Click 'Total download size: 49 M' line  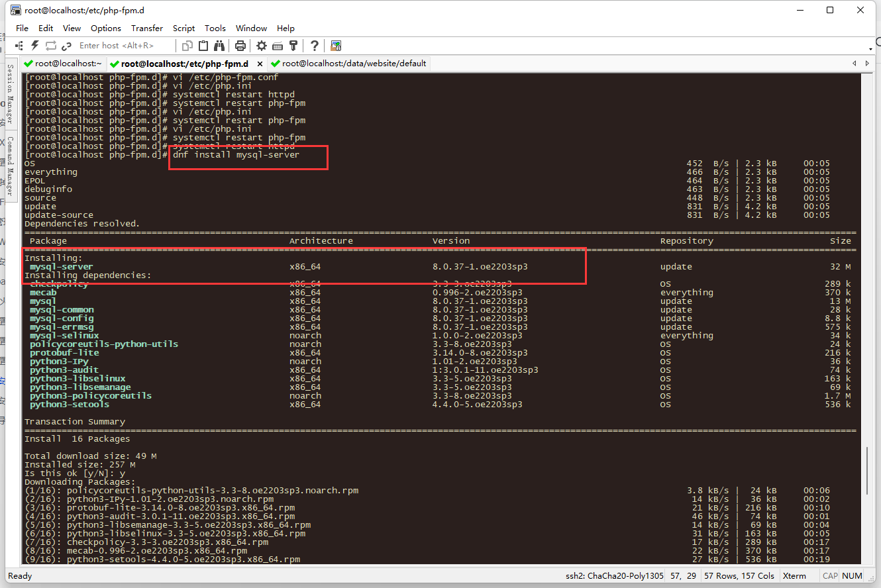[91, 456]
